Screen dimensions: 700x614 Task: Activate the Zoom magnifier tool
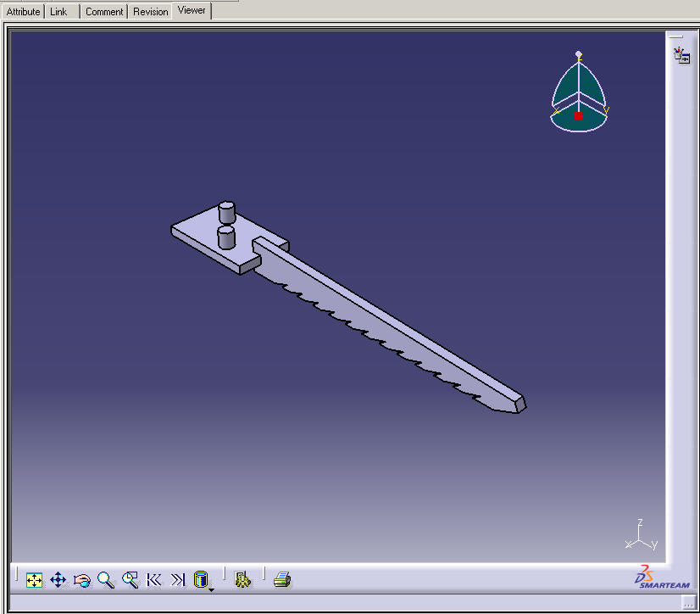tap(106, 580)
